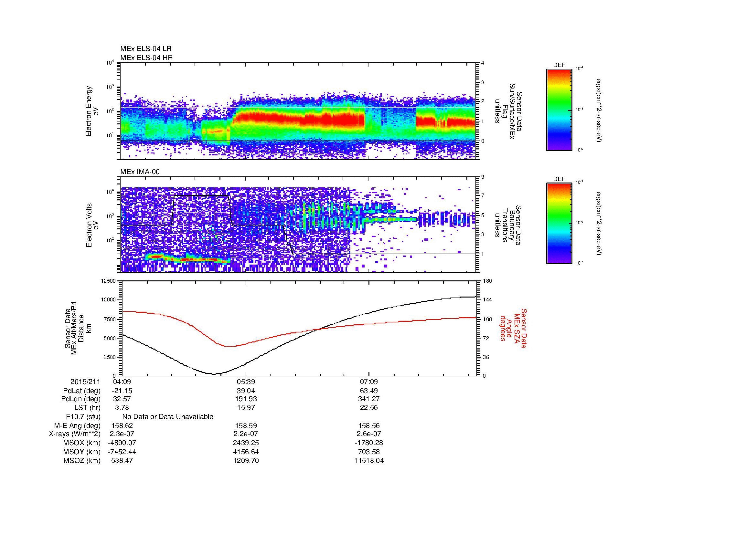Image resolution: width=756 pixels, height=534 pixels.
Task: Click the date label '2015/211'
Action: tap(85, 382)
